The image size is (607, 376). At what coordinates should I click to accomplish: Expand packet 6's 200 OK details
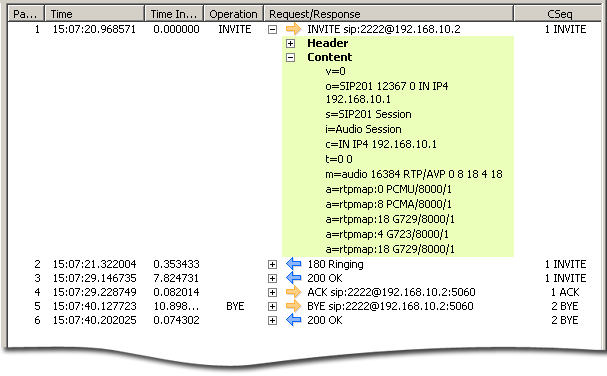point(273,321)
